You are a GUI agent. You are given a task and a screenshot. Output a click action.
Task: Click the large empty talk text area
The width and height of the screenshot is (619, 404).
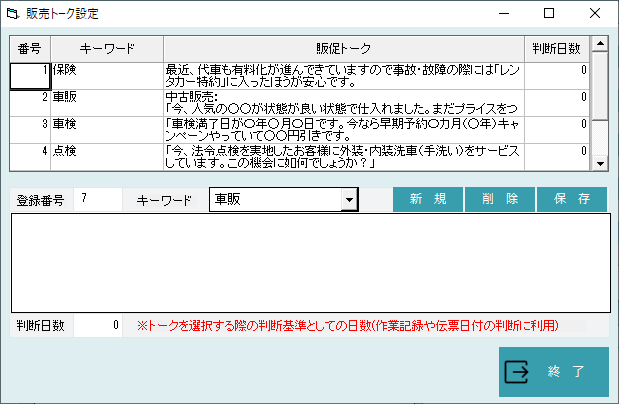click(x=311, y=263)
